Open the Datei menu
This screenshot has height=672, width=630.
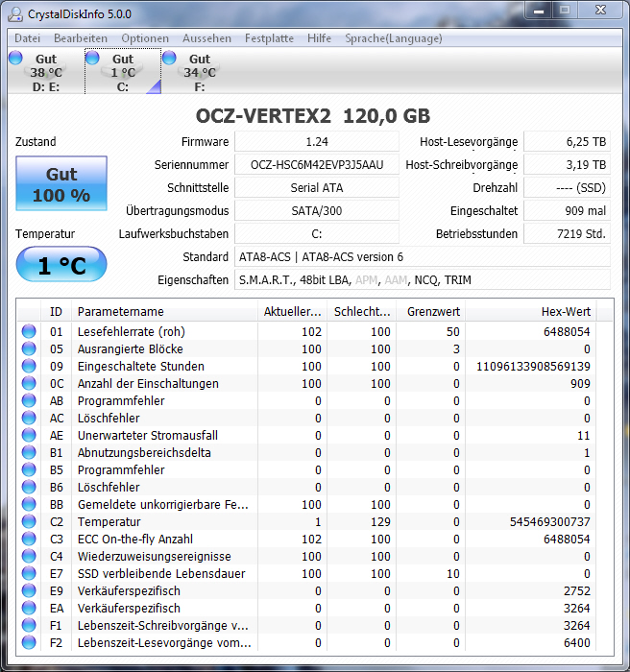pyautogui.click(x=27, y=38)
